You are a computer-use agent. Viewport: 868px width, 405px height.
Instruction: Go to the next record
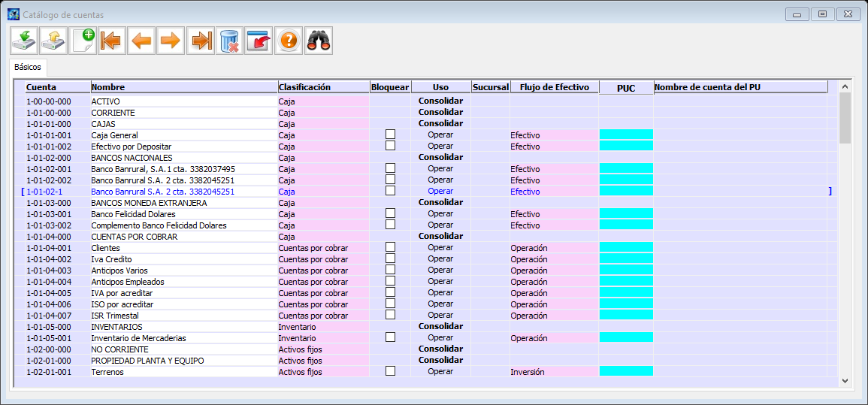171,41
